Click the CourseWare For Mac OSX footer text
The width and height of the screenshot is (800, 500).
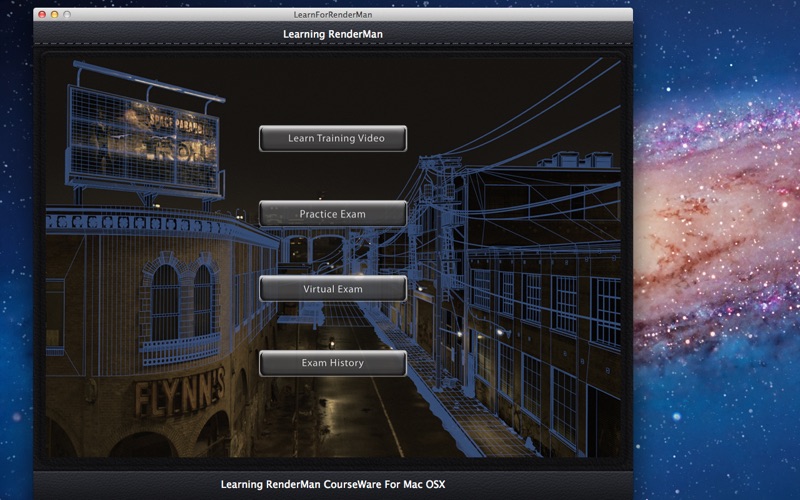click(x=333, y=484)
